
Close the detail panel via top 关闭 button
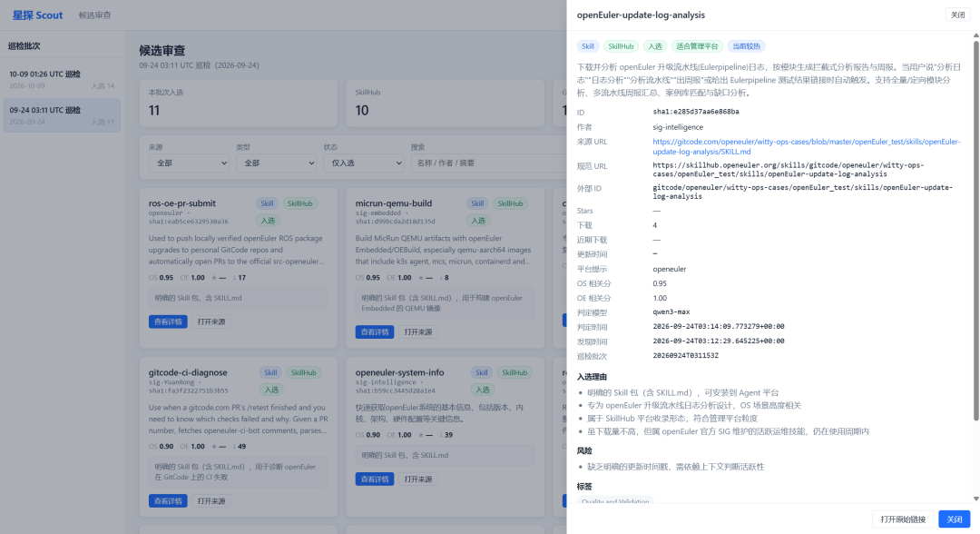(957, 15)
